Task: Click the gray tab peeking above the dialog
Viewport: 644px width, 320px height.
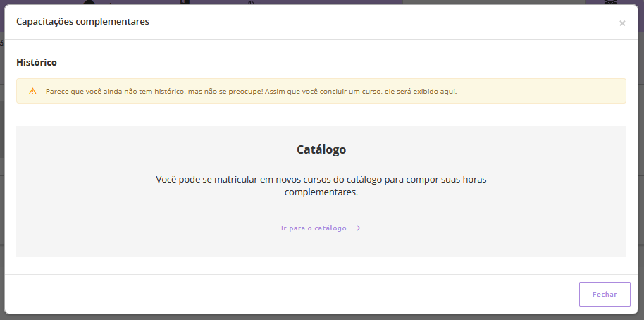Action: tap(493, 2)
